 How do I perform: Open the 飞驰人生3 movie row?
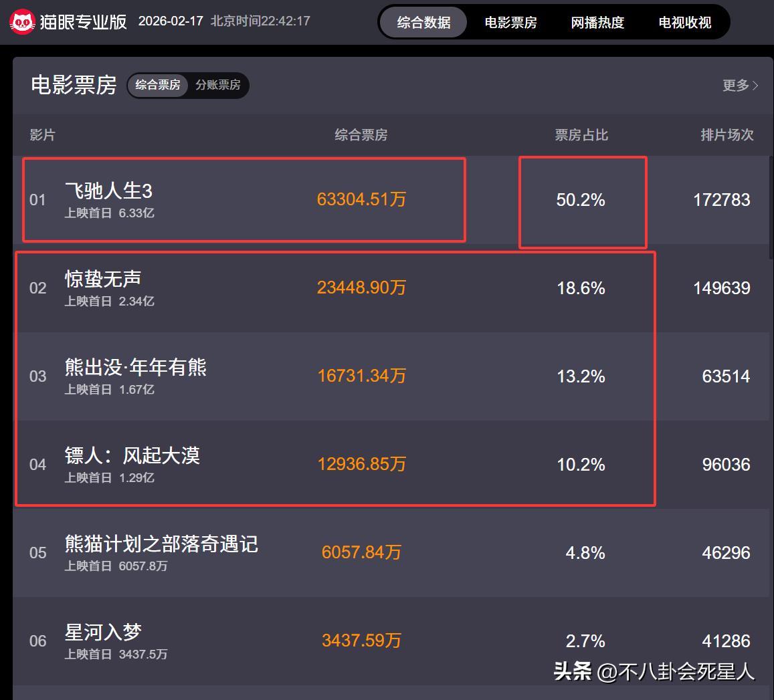pos(109,191)
